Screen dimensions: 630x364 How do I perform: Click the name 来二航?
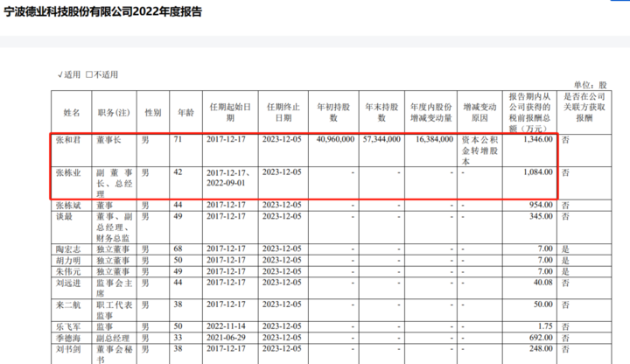pos(68,305)
